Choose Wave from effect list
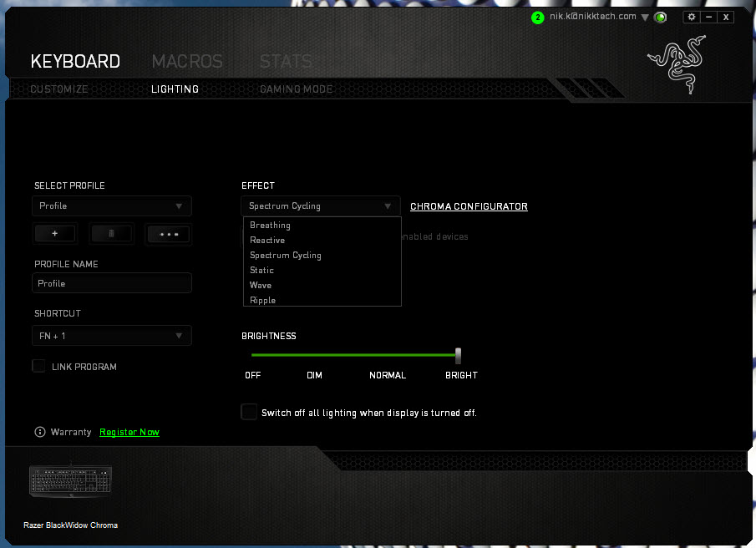 point(322,285)
